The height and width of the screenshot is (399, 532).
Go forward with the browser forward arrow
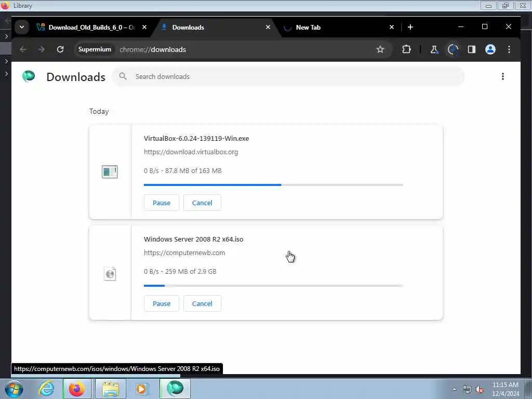42,49
